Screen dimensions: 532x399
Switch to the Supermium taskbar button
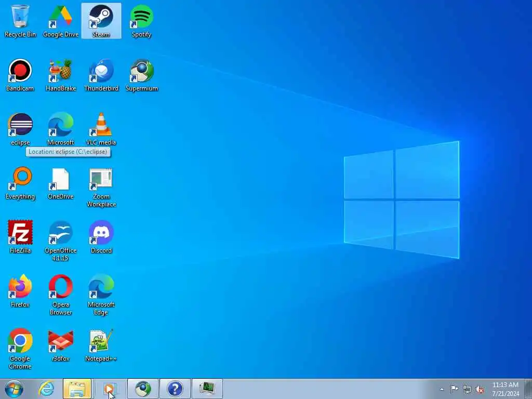point(143,389)
